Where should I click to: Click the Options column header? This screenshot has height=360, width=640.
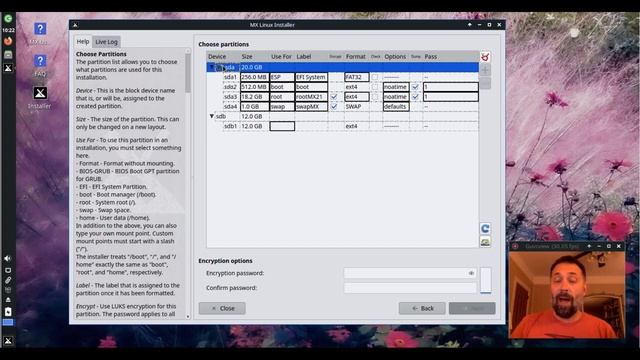click(395, 56)
